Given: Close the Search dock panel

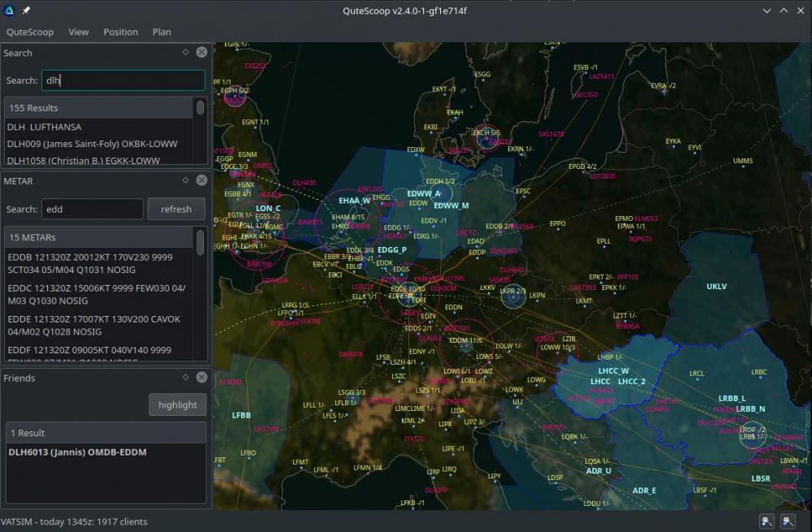Looking at the screenshot, I should [x=201, y=53].
